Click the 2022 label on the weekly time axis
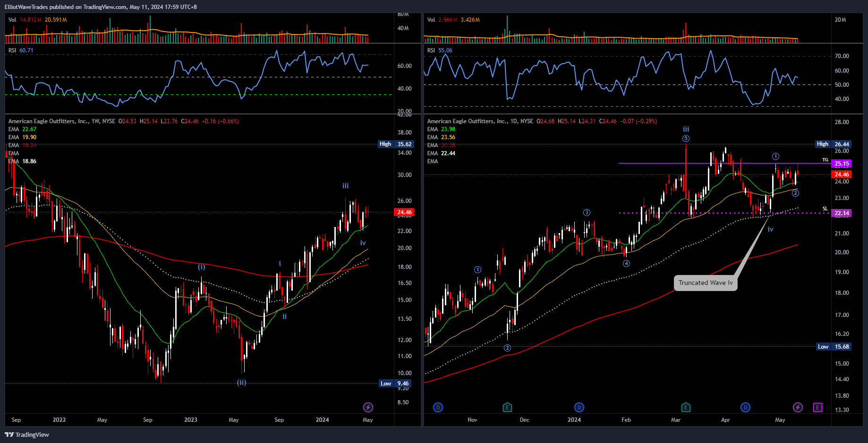The height and width of the screenshot is (443, 868). pyautogui.click(x=59, y=420)
